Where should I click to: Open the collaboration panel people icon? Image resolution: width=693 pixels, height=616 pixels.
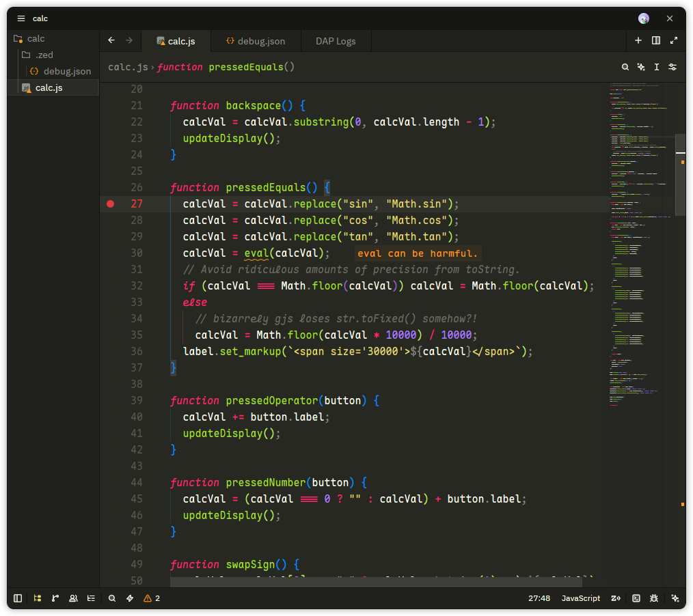[x=73, y=598]
